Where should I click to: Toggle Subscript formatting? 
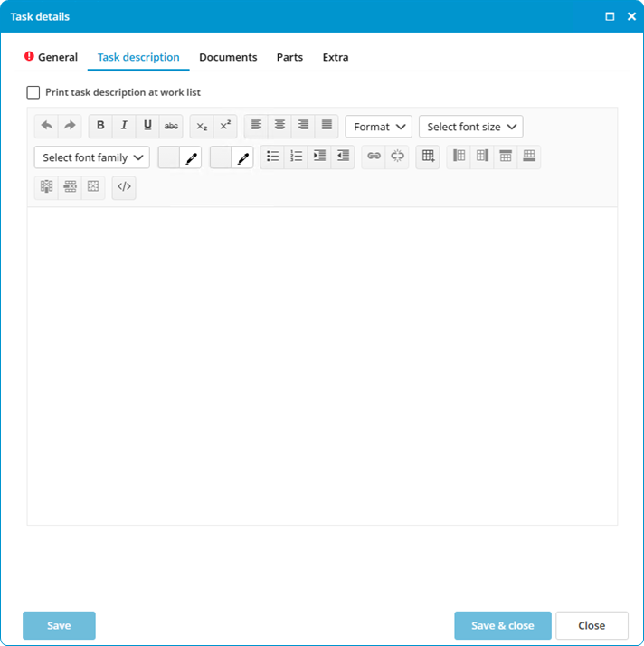pyautogui.click(x=202, y=126)
